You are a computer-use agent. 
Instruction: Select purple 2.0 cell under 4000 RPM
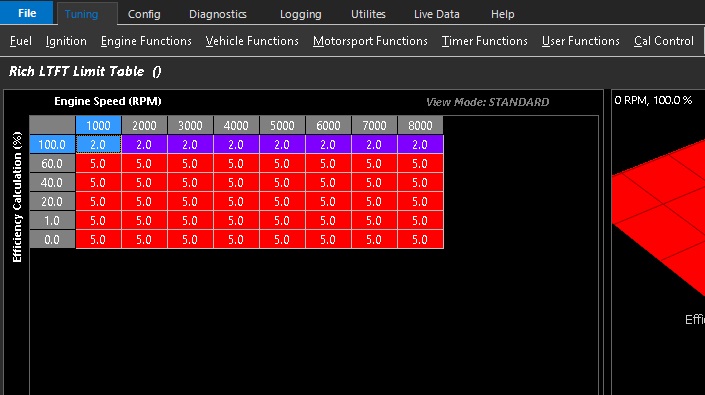[236, 145]
